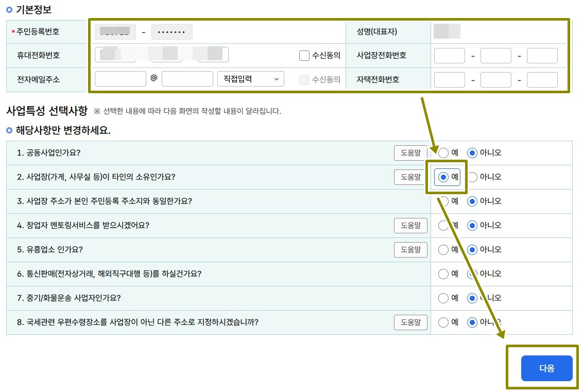Check 수신동의 for 휴대전화번호
The height and width of the screenshot is (392, 583).
304,56
